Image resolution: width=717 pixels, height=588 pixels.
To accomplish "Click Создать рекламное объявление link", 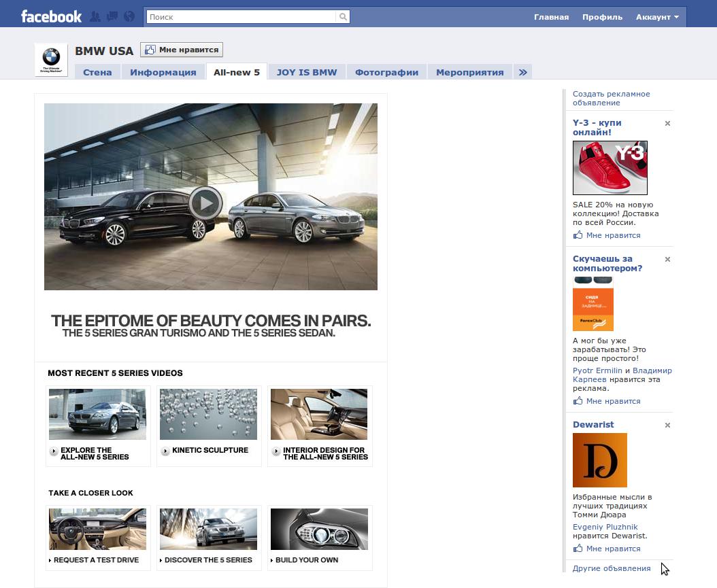I will pos(611,99).
